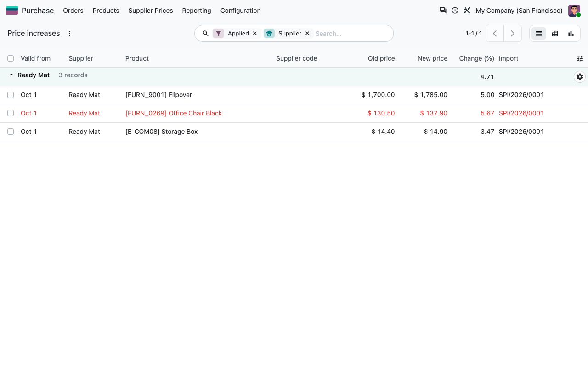Go to the previous page arrow
Image resolution: width=588 pixels, height=368 pixels.
tap(495, 33)
